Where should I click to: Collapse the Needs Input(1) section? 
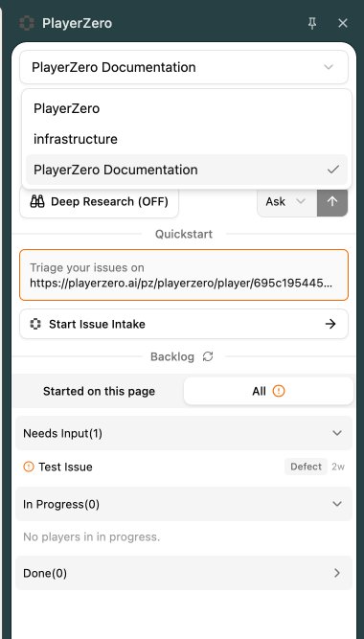(184, 433)
